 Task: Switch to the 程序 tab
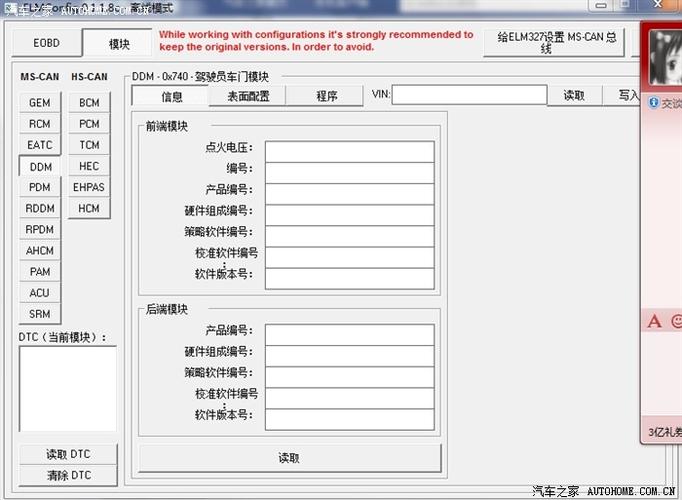pyautogui.click(x=325, y=96)
